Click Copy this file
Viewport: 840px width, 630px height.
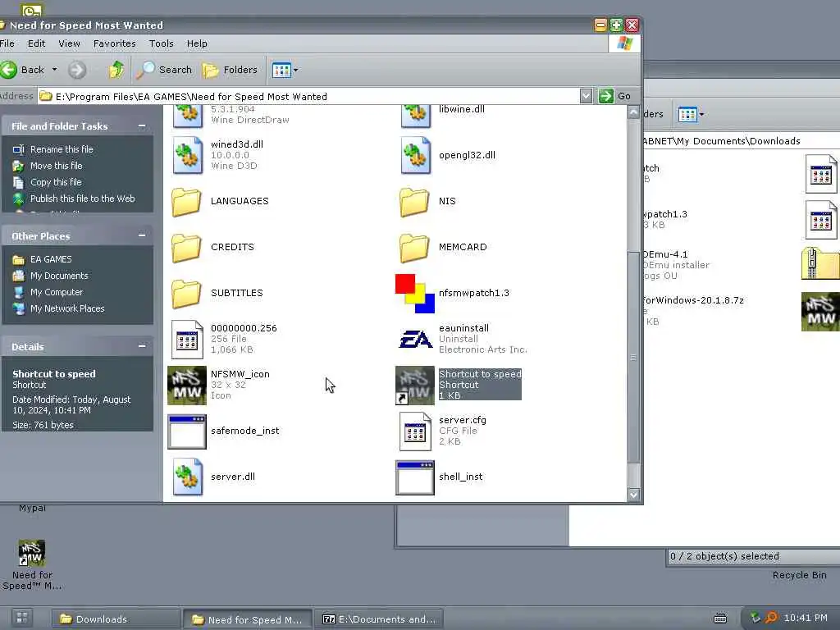pyautogui.click(x=47, y=182)
